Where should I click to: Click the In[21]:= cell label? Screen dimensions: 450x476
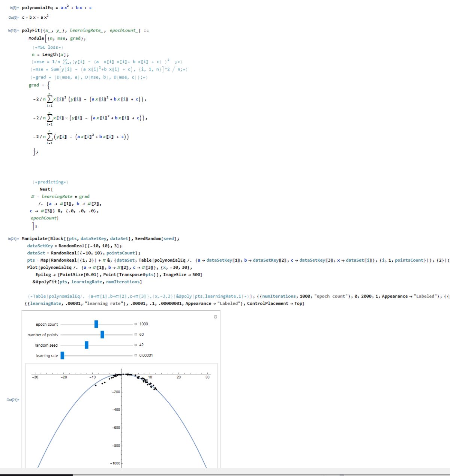(x=13, y=239)
